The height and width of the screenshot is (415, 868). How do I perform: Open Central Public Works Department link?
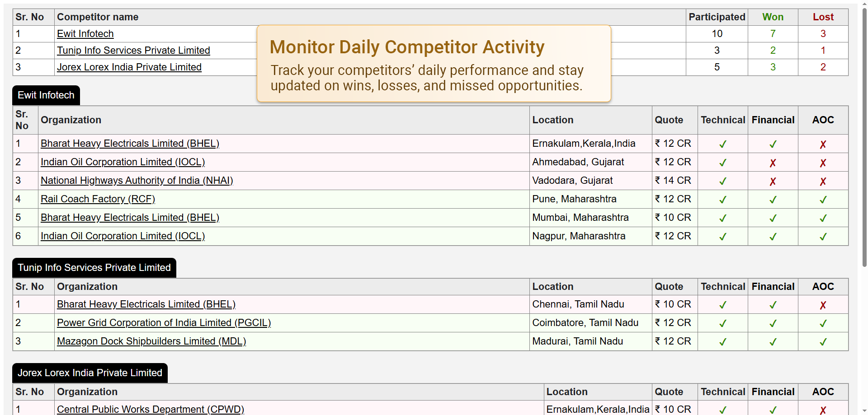(x=150, y=410)
